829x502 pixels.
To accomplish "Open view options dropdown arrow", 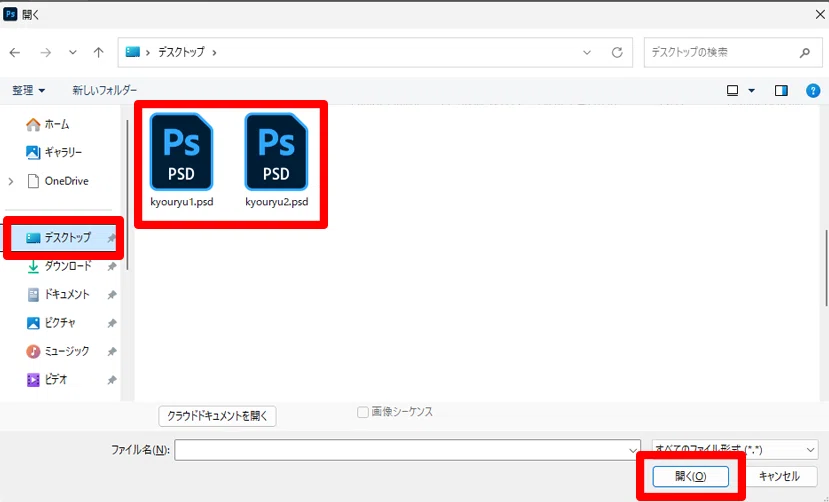I will (751, 90).
